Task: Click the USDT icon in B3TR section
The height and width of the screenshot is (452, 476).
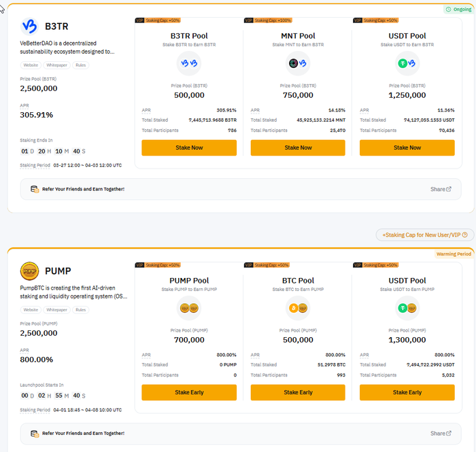Action: (x=407, y=64)
